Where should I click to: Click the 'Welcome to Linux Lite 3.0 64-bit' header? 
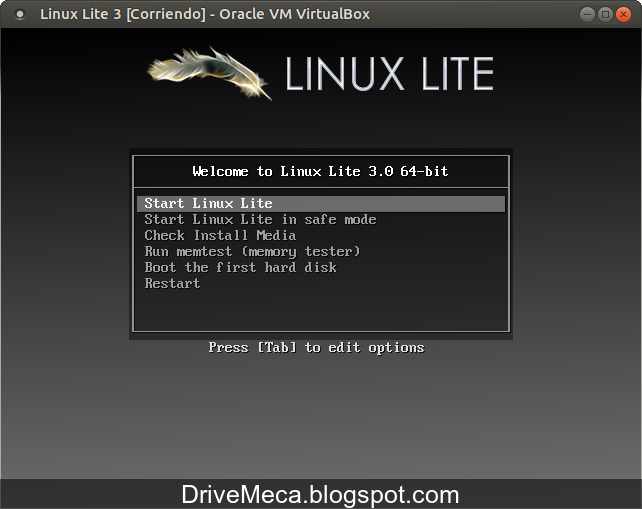click(x=321, y=171)
